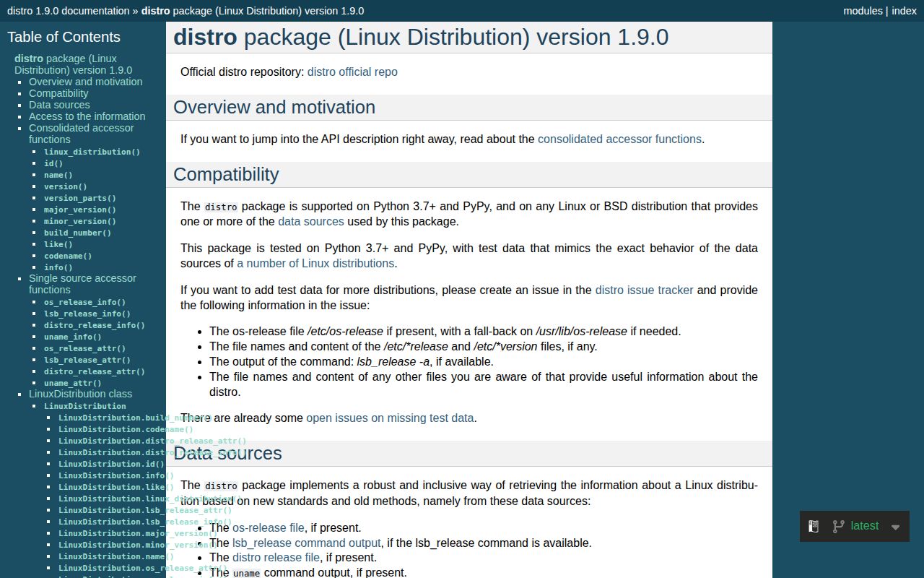This screenshot has height=578, width=924.
Task: Open 'open issues on missing test data' link
Action: tap(390, 418)
